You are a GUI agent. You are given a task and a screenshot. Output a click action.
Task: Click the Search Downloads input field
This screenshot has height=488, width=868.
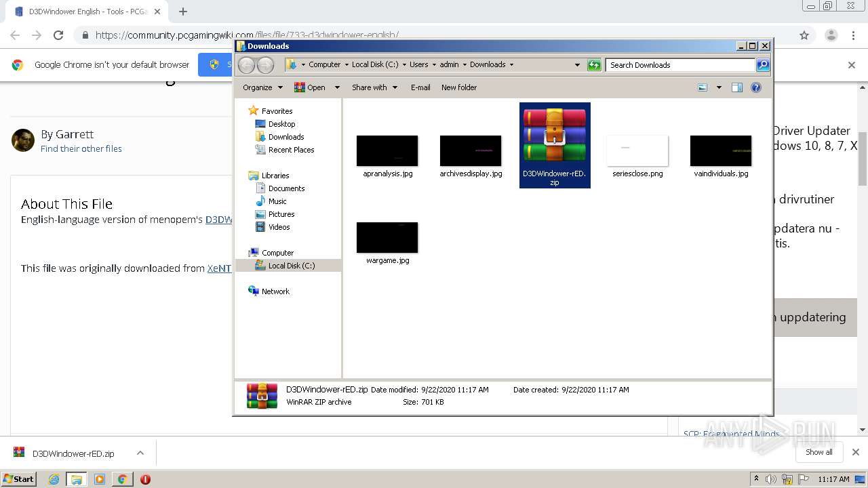pos(680,65)
